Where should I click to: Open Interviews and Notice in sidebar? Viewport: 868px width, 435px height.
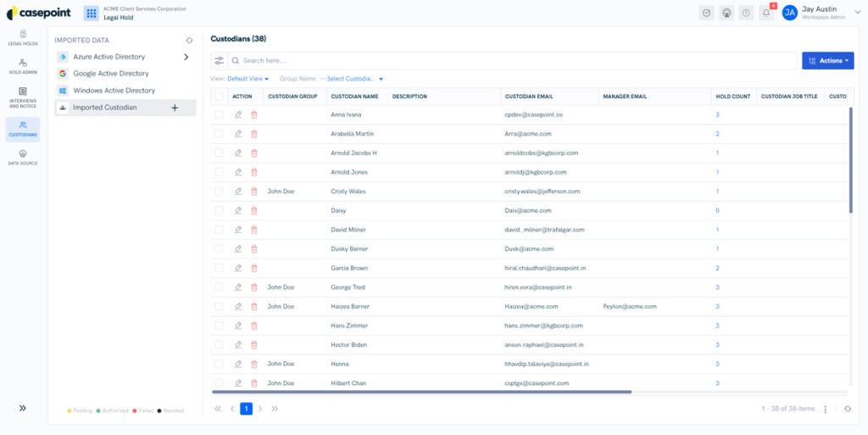click(23, 98)
